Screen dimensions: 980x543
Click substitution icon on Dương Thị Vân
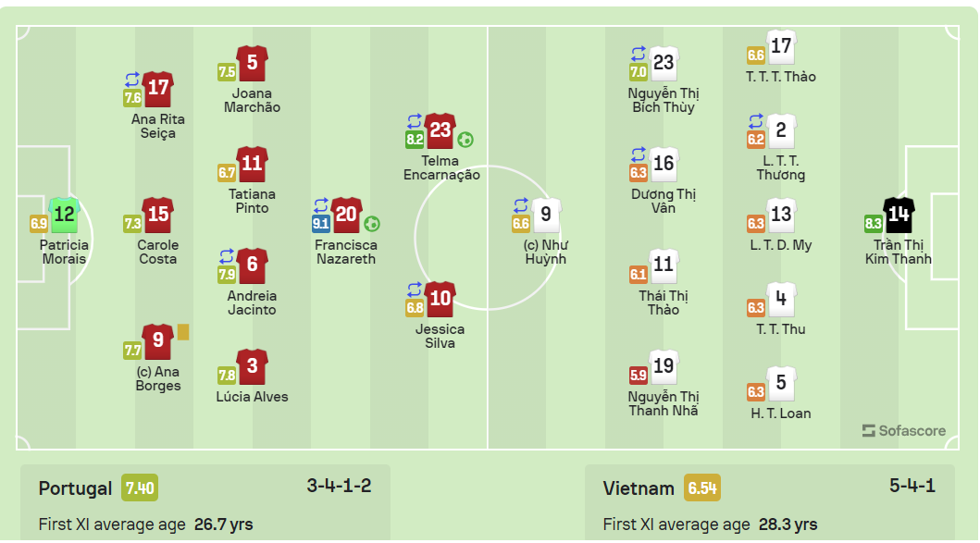[639, 154]
